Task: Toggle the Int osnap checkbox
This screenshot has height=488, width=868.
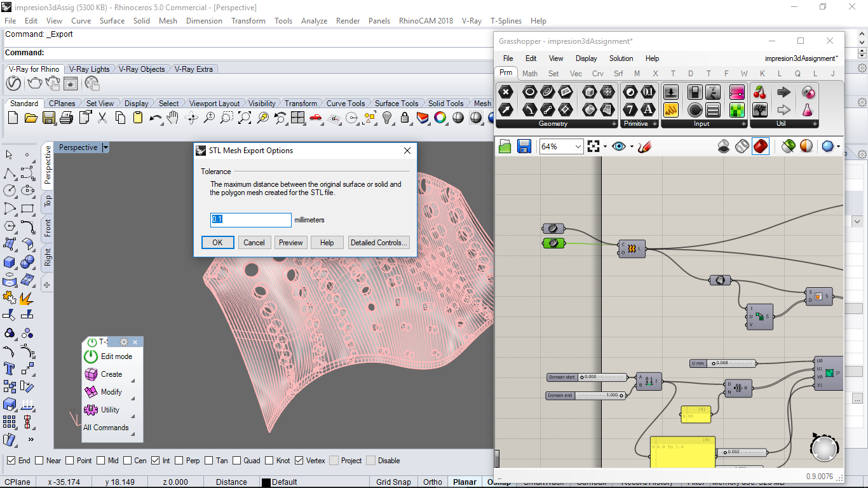Action: [156, 461]
